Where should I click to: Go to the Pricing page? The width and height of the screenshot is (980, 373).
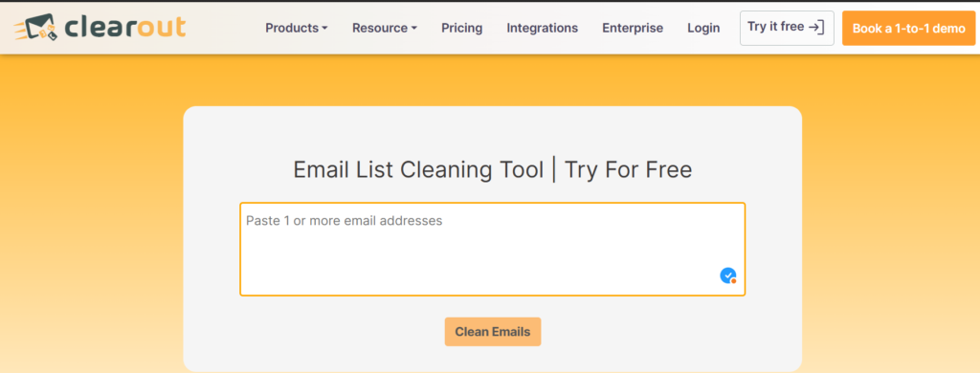pos(462,28)
